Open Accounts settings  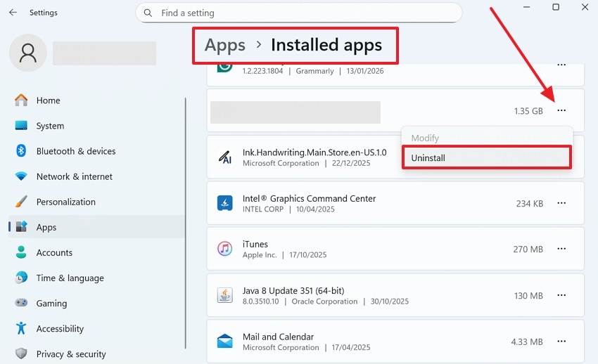(x=97, y=252)
